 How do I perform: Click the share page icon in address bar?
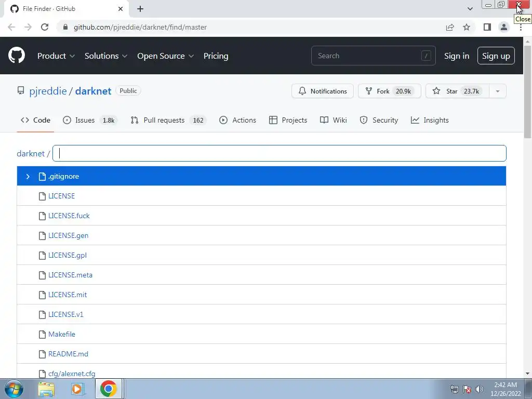coord(450,27)
